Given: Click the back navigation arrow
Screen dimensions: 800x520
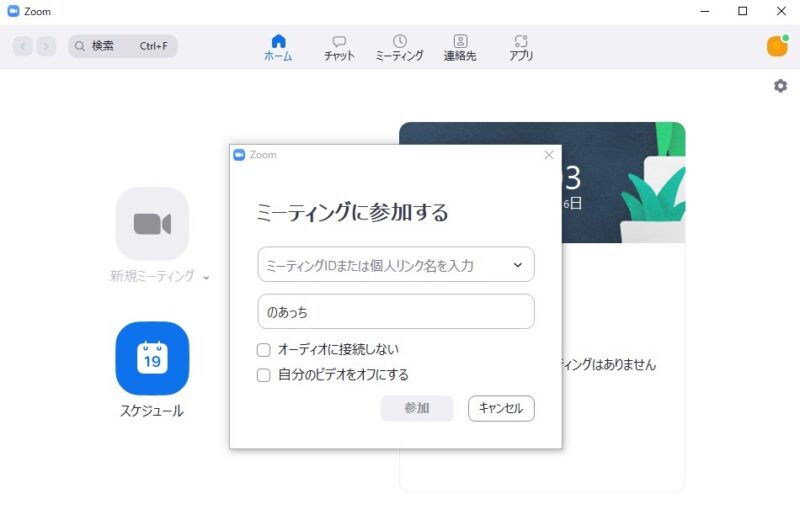Looking at the screenshot, I should point(23,46).
